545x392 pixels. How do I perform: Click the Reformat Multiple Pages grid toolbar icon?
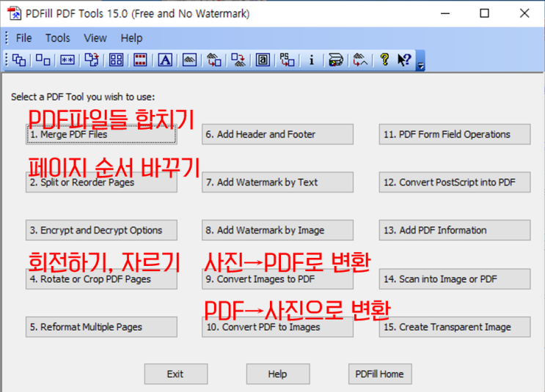click(116, 61)
